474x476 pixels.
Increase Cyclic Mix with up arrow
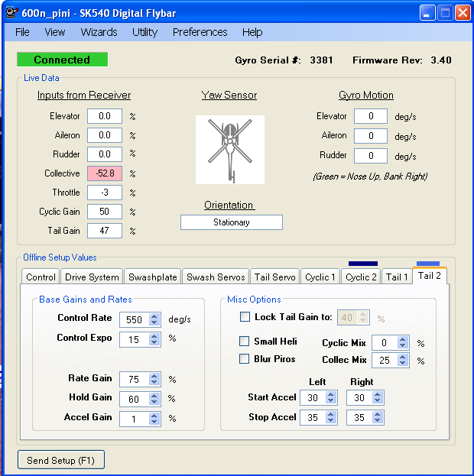tap(403, 339)
